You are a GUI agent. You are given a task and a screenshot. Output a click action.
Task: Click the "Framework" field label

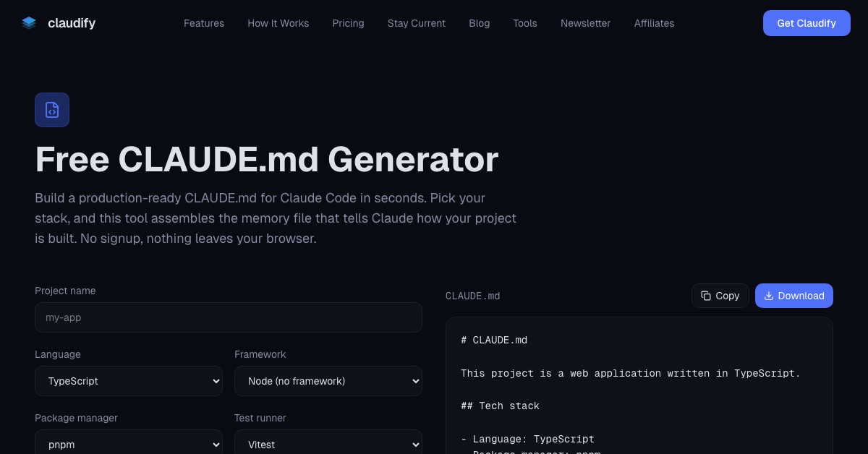click(x=260, y=354)
